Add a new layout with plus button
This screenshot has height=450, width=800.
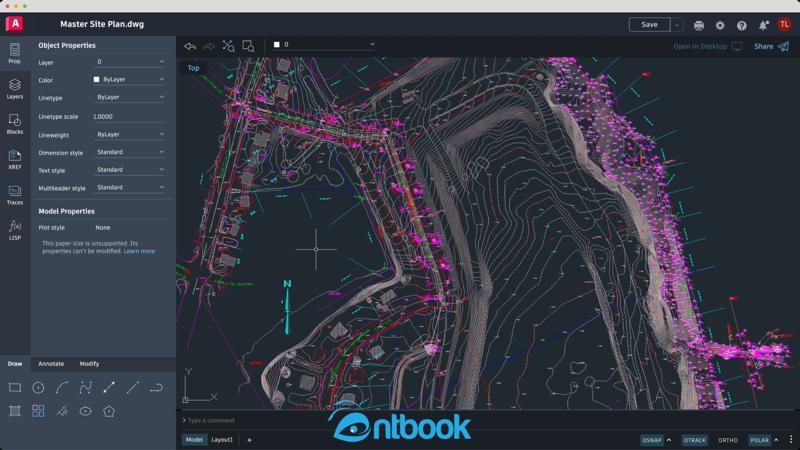(x=249, y=440)
